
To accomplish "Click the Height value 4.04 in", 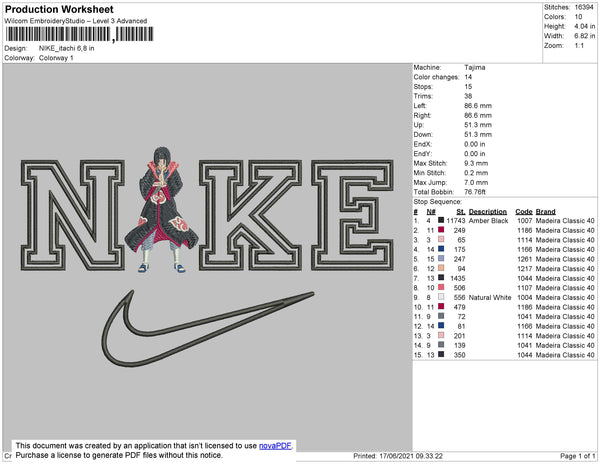I will pos(585,26).
